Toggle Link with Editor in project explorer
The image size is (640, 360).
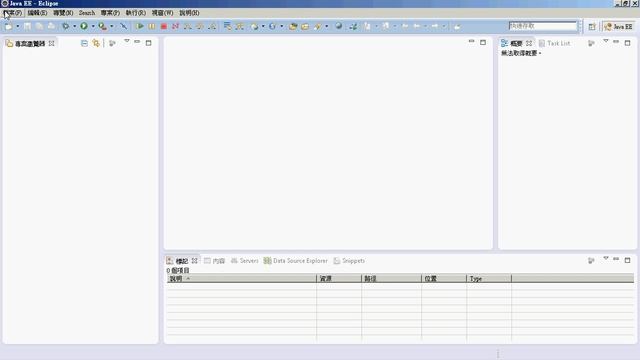tap(96, 43)
